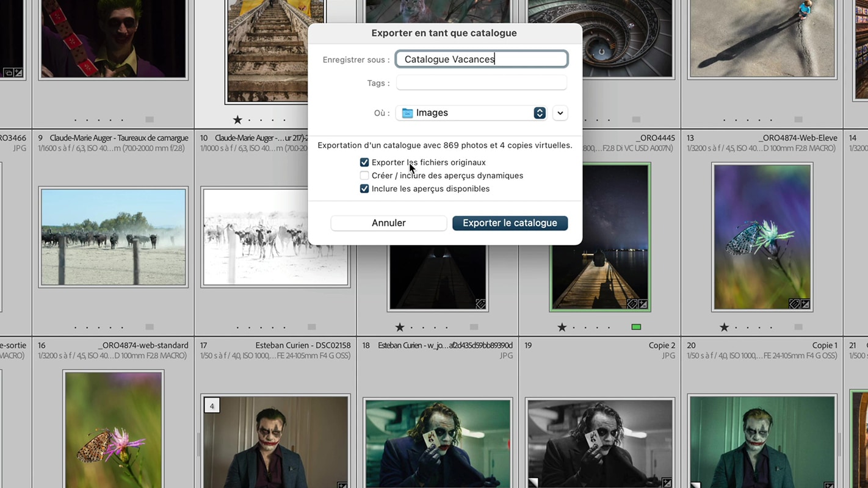Select Copie 1 green-tinted Joker thumbnail
This screenshot has height=488, width=868.
(762, 442)
